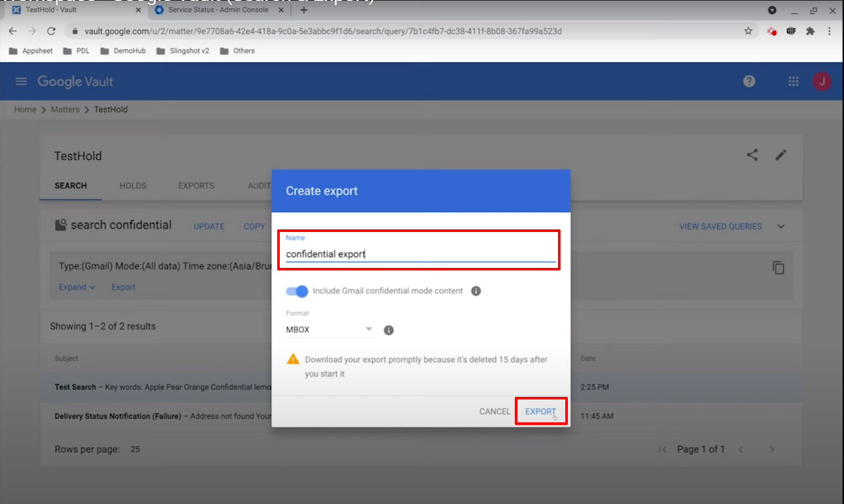
Task: Click the info icon next to confidential mode toggle
Action: coord(476,291)
